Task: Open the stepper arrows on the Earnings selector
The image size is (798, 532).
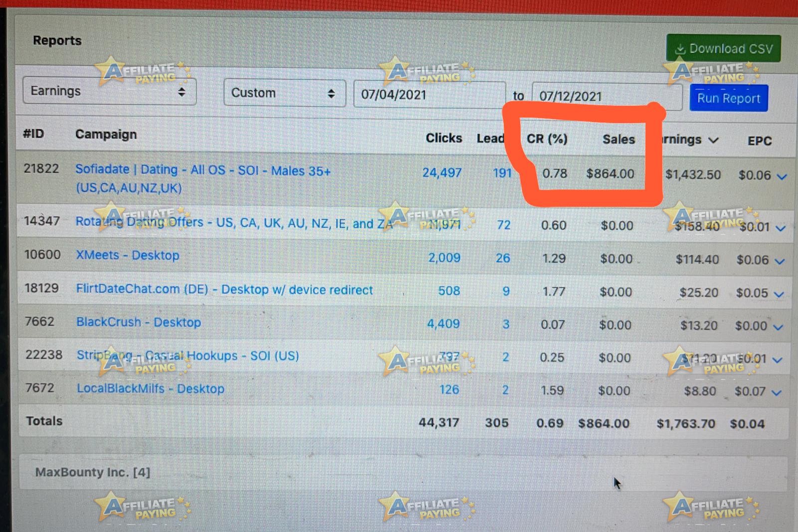Action: (x=182, y=92)
